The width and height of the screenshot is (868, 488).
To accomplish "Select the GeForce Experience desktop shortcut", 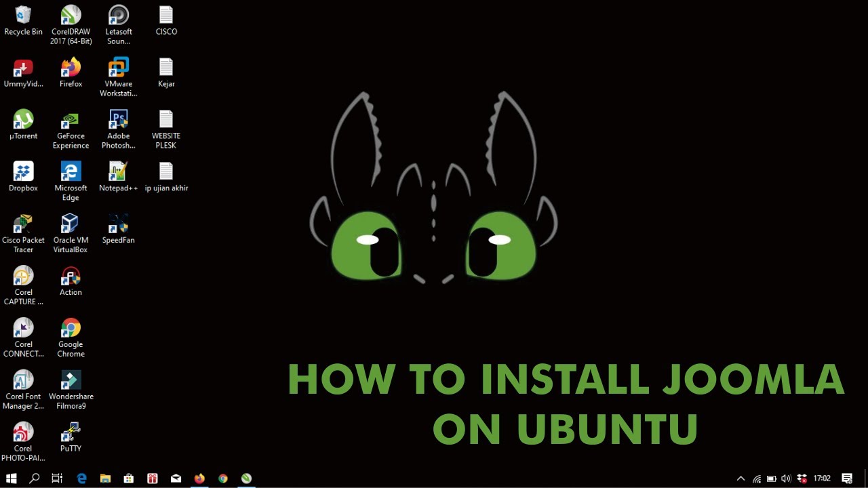I will [x=71, y=129].
